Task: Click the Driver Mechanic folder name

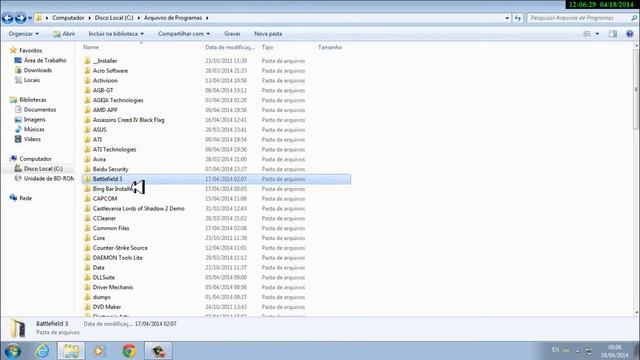Action: 113,287
